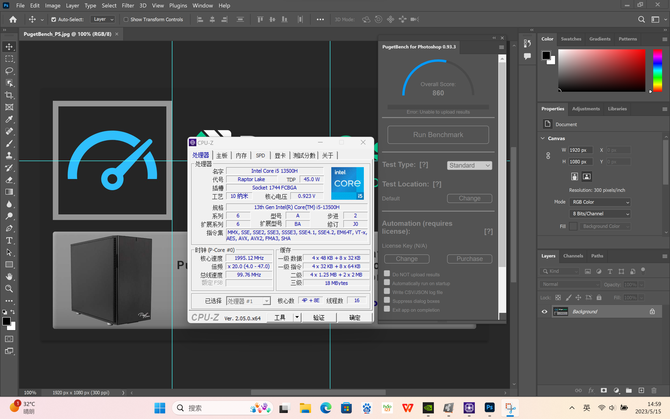Select the Horizontal Type tool
670x419 pixels.
(9, 240)
